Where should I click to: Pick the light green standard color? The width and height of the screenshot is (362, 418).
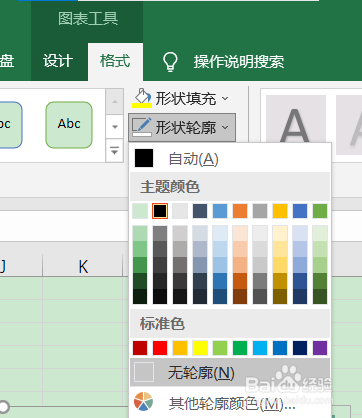(x=220, y=348)
